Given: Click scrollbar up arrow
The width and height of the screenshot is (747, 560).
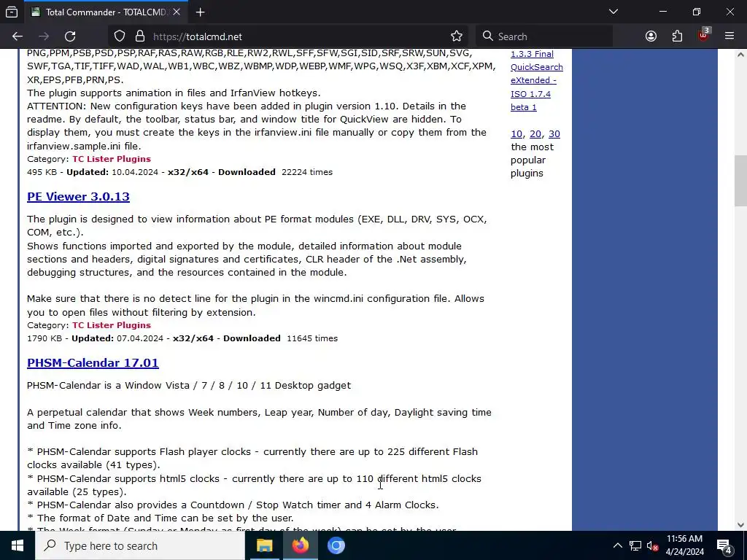Looking at the screenshot, I should pyautogui.click(x=740, y=55).
